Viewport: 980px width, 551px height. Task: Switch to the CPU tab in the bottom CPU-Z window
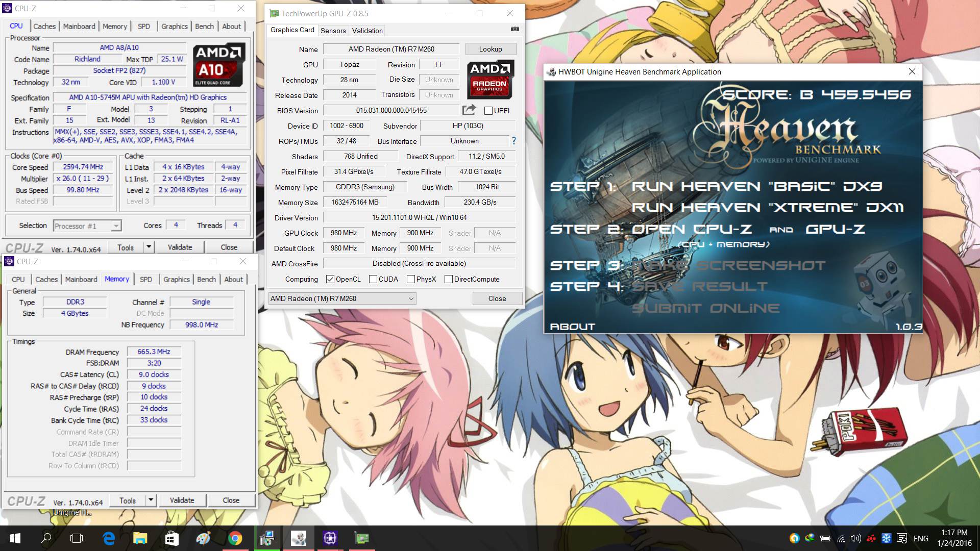click(18, 279)
